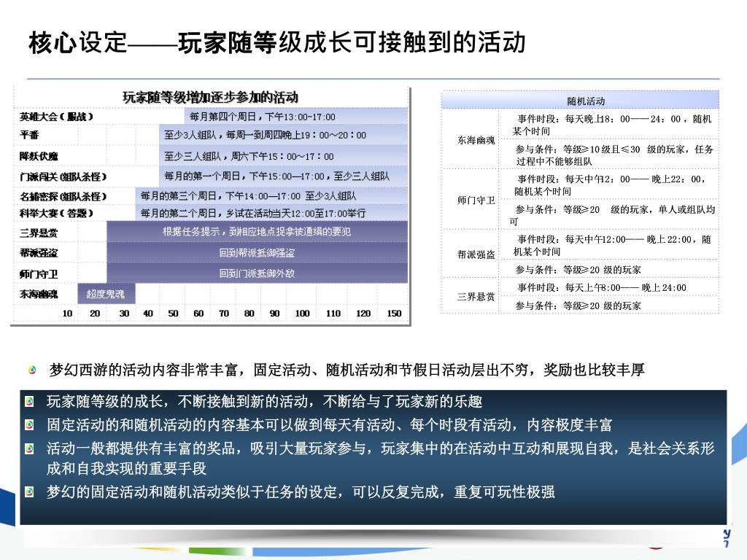Click bullet line 固定活动的和随机活动的内容基本可以做到每天有活动
The width and height of the screenshot is (747, 560).
click(x=329, y=424)
